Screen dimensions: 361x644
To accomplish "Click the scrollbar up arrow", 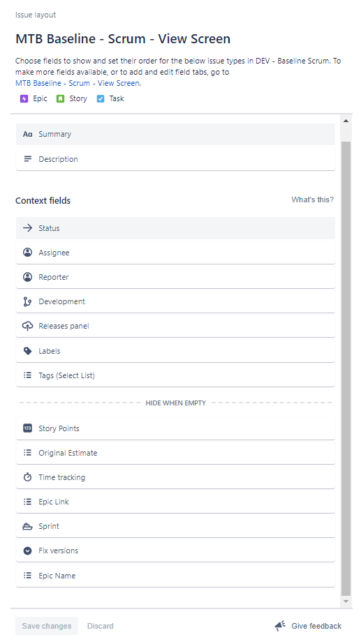I will coord(346,121).
